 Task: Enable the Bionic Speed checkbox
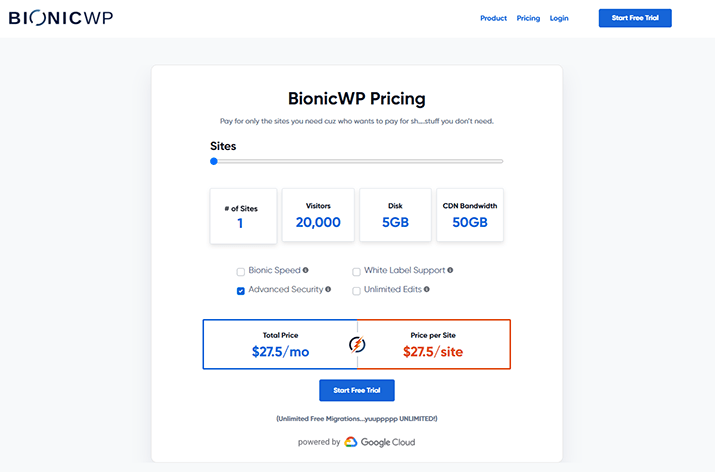(x=241, y=272)
